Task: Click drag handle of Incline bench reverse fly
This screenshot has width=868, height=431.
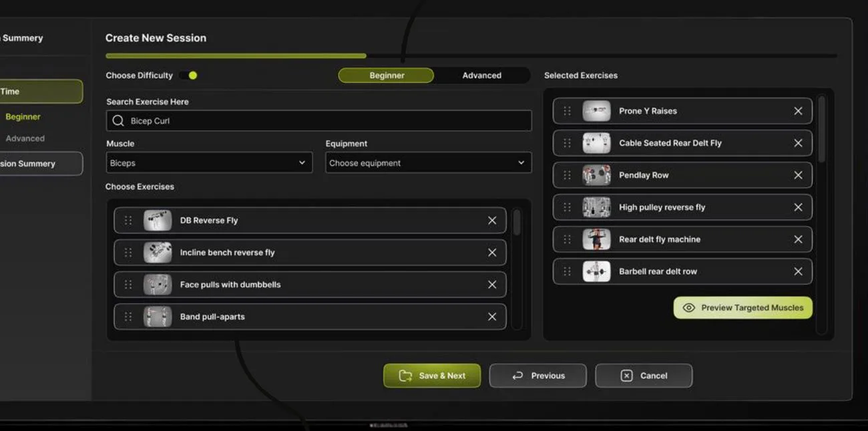Action: [x=128, y=253]
